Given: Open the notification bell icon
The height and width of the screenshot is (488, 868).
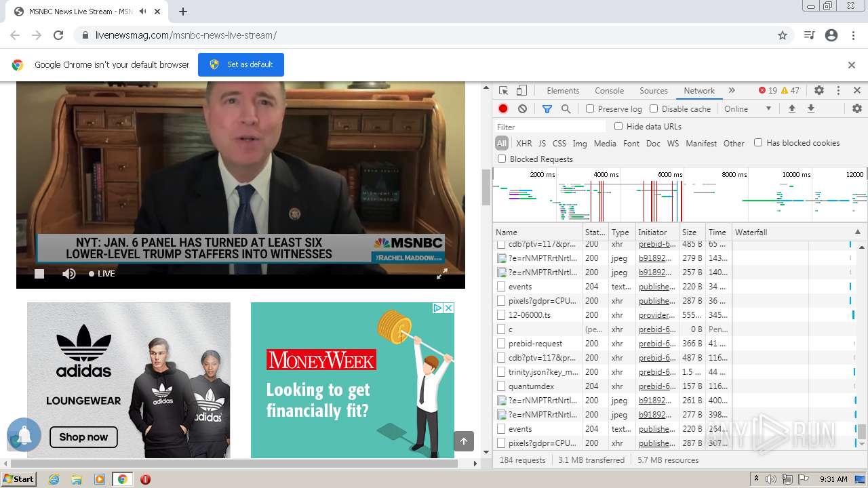Looking at the screenshot, I should tap(24, 435).
